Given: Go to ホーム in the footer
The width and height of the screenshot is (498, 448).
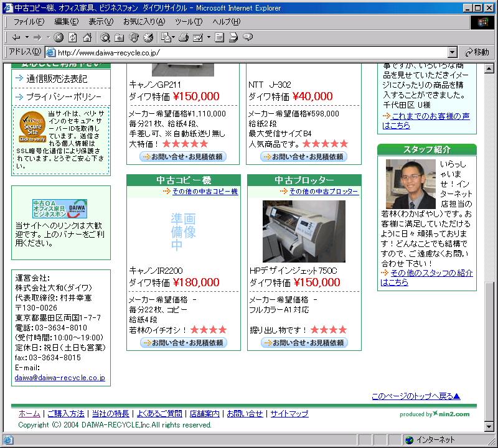Looking at the screenshot, I should (x=29, y=414).
